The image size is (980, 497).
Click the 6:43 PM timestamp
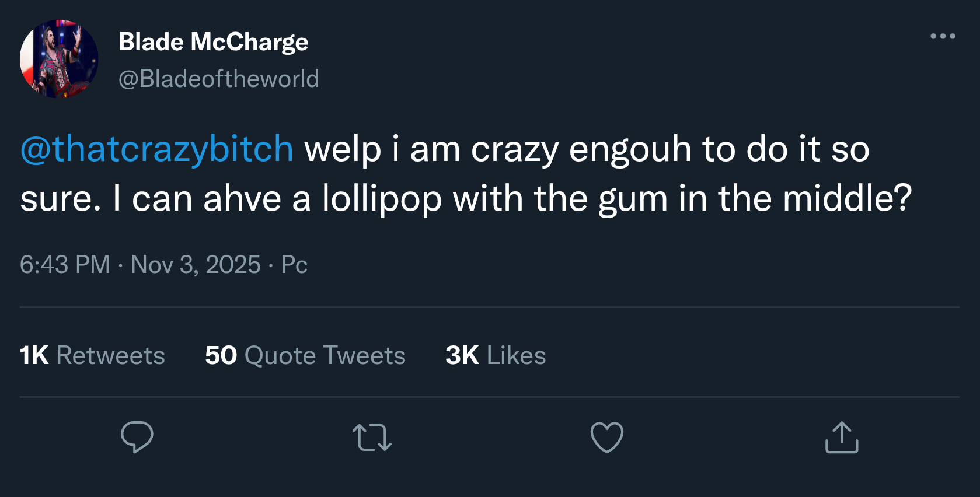65,265
